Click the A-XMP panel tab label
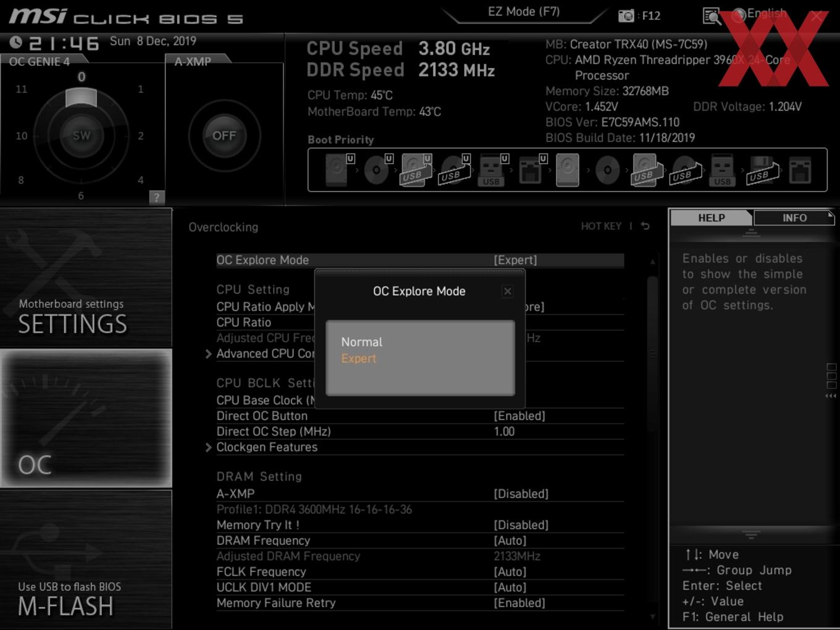Screen dimensions: 840x630 [x=193, y=61]
